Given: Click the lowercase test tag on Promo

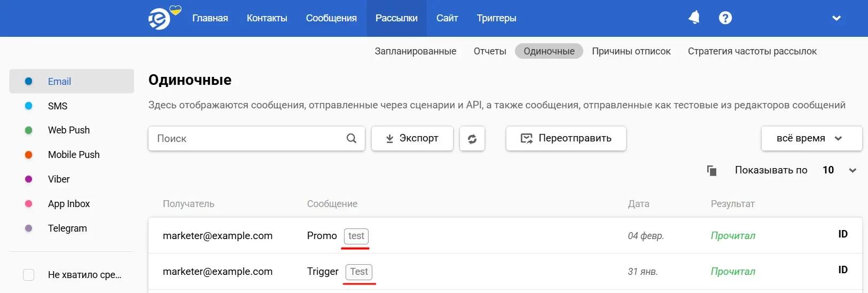Looking at the screenshot, I should pos(356,236).
